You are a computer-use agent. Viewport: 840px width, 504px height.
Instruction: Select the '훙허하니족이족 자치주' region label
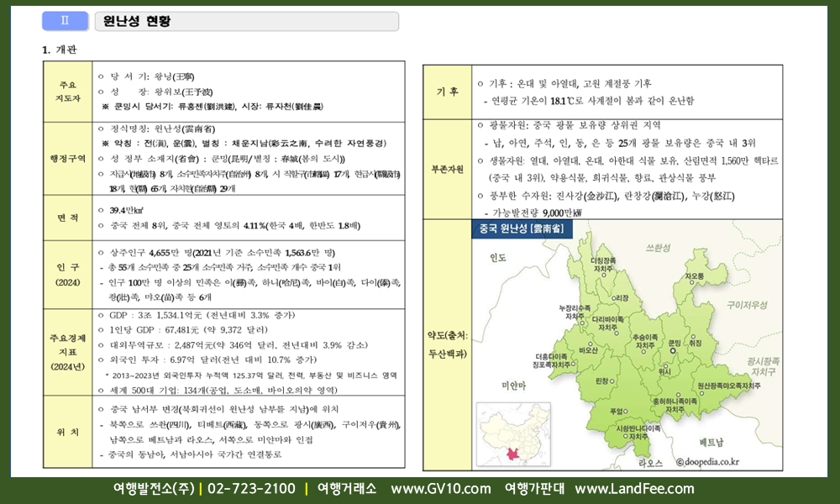click(675, 405)
